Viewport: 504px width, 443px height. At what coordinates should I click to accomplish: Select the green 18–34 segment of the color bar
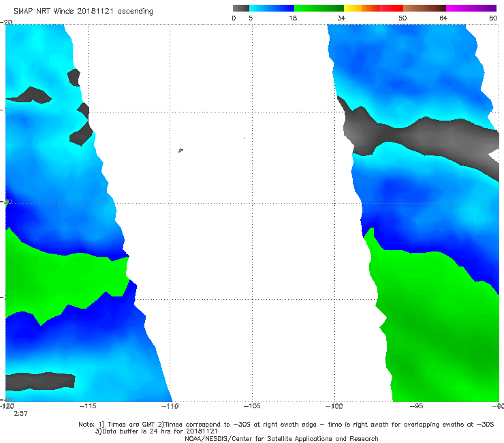tap(319, 8)
